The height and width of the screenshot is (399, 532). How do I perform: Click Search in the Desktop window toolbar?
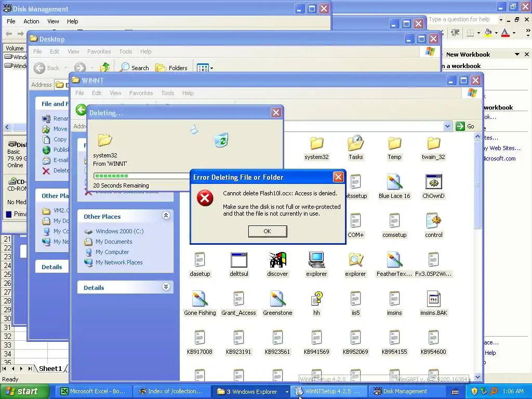(135, 68)
